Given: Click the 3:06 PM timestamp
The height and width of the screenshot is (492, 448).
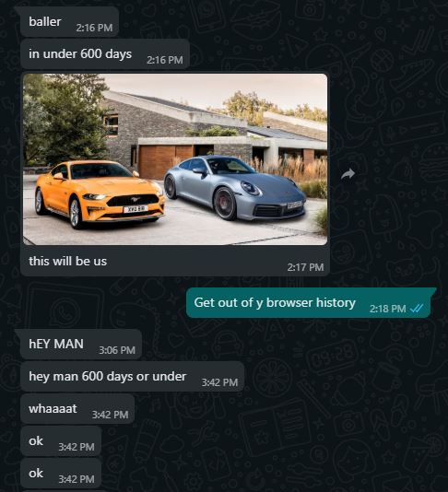Looking at the screenshot, I should [117, 350].
